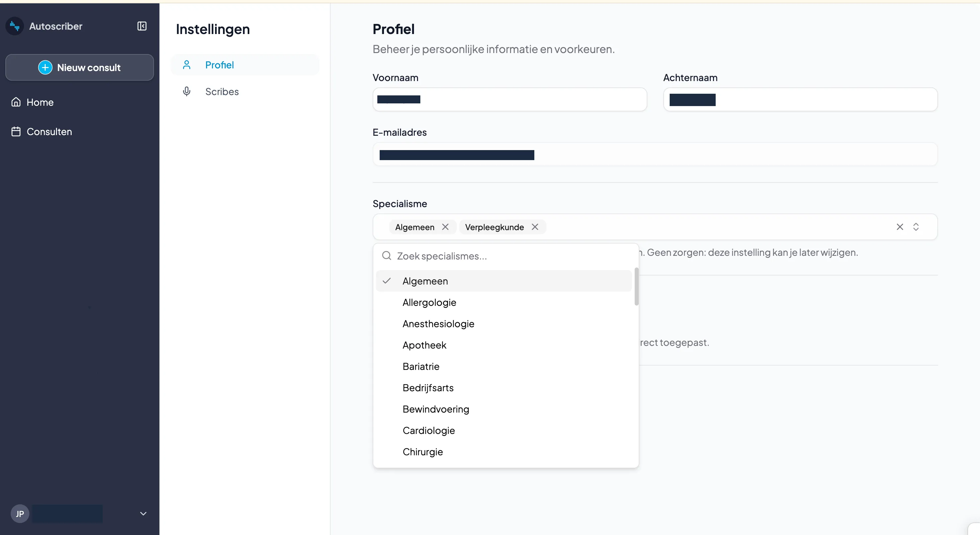Choose Bariatrie in the specialism list
980x535 pixels.
pos(504,366)
